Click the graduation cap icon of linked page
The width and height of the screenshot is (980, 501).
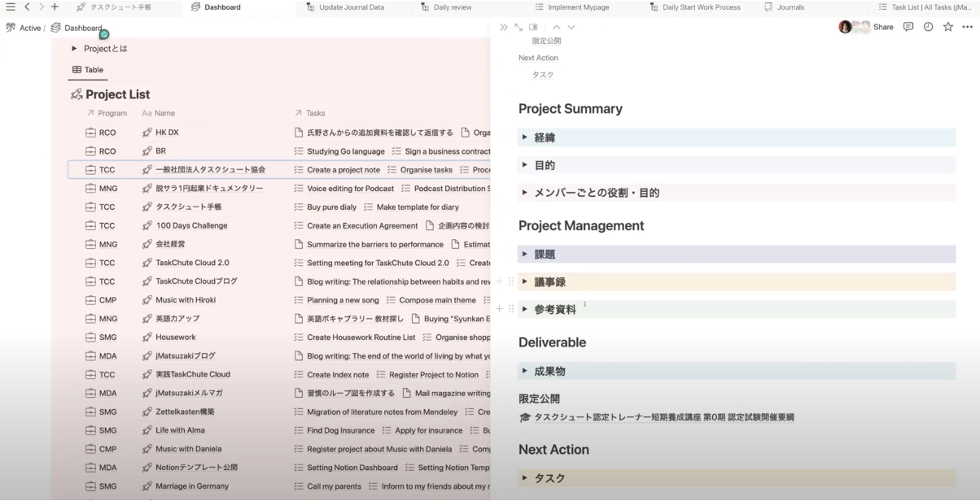[525, 417]
